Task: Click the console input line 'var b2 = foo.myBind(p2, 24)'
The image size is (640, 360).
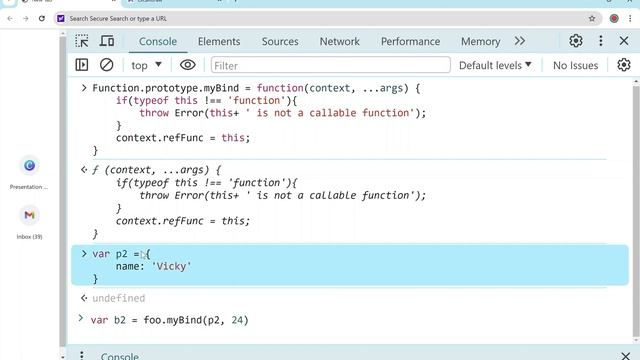Action: 169,320
